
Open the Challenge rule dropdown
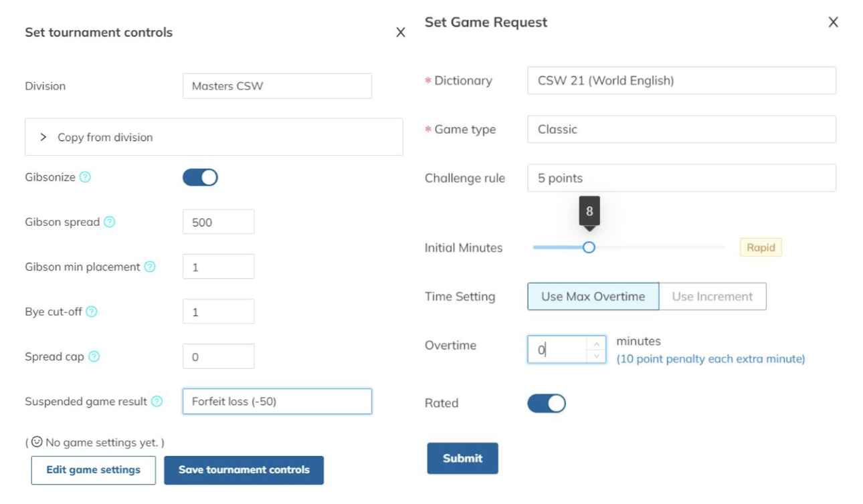coord(681,178)
